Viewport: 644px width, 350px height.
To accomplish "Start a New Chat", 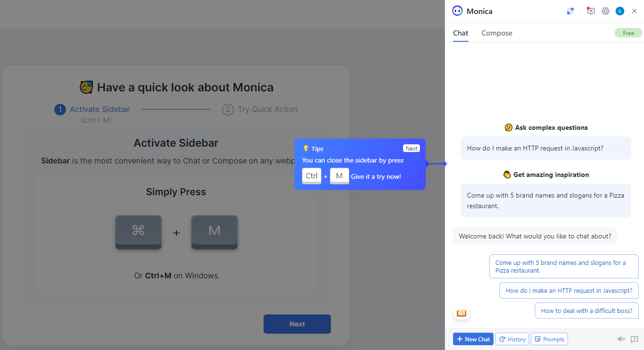I will click(x=473, y=339).
